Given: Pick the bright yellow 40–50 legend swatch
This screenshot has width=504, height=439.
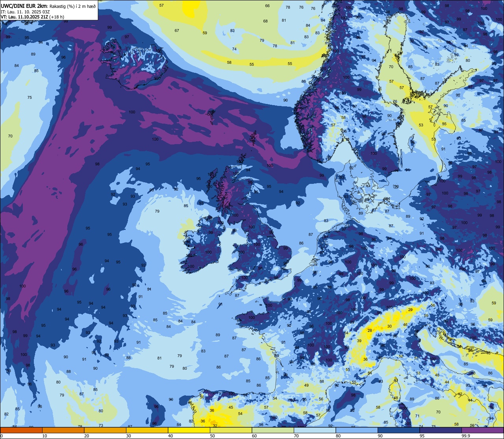Looking at the screenshot, I should [x=189, y=430].
